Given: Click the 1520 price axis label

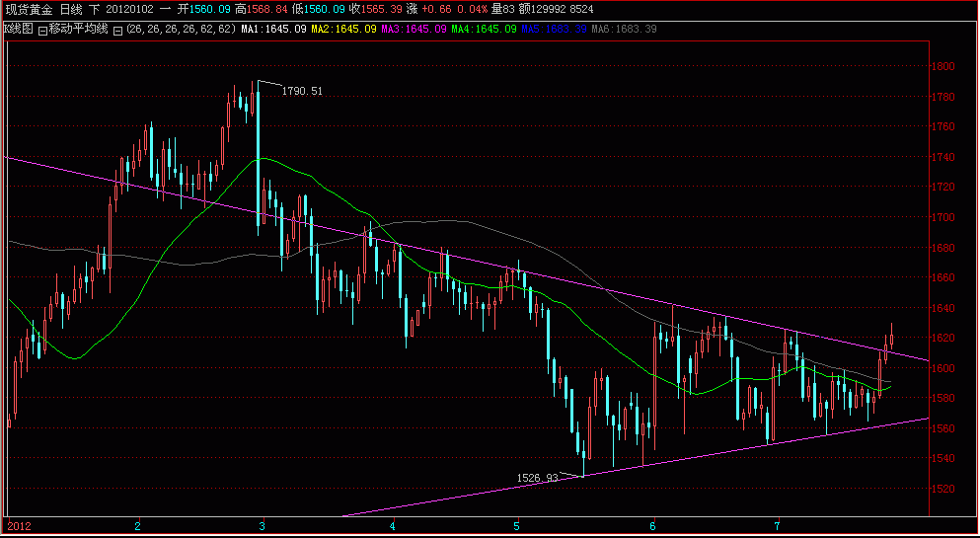Looking at the screenshot, I should point(943,489).
